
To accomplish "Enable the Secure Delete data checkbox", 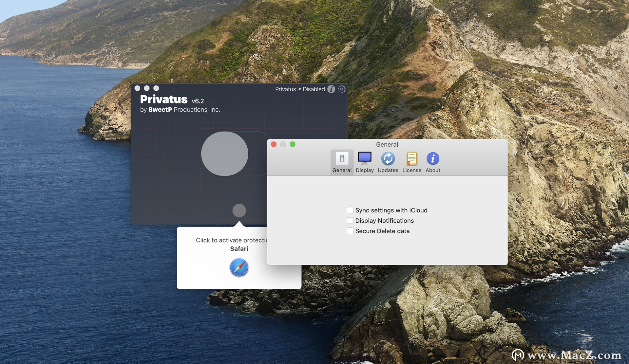I will [x=350, y=231].
